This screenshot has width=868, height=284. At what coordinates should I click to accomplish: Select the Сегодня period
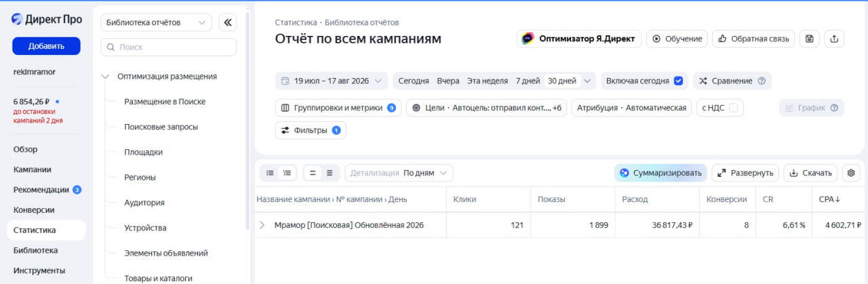pos(414,81)
